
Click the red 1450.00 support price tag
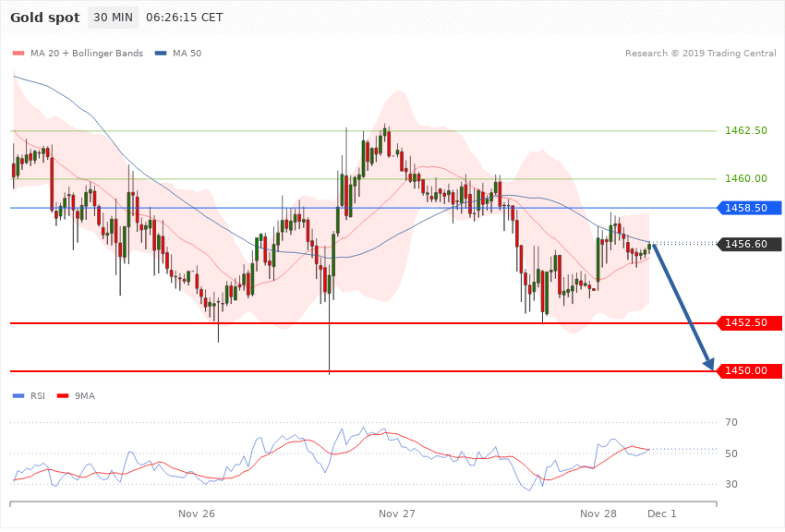[750, 371]
